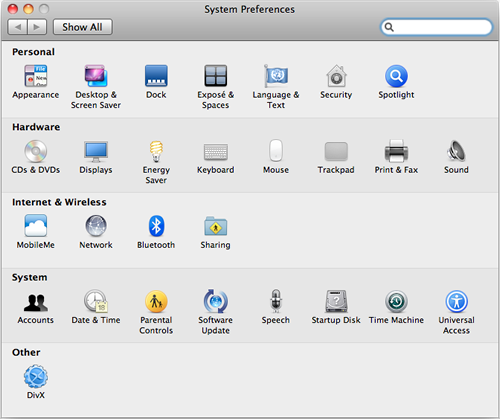Focus the System Preferences search field

436,27
